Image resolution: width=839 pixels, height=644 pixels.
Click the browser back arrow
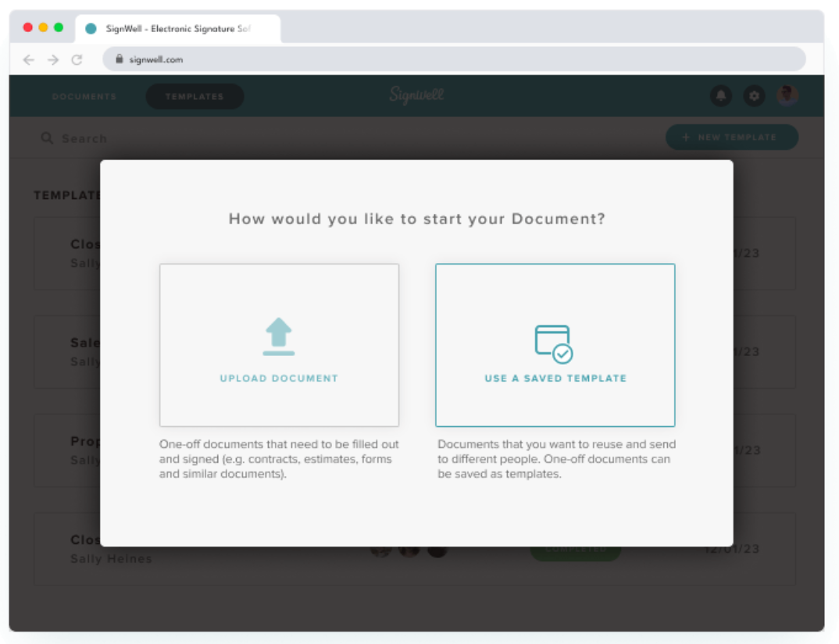(29, 59)
